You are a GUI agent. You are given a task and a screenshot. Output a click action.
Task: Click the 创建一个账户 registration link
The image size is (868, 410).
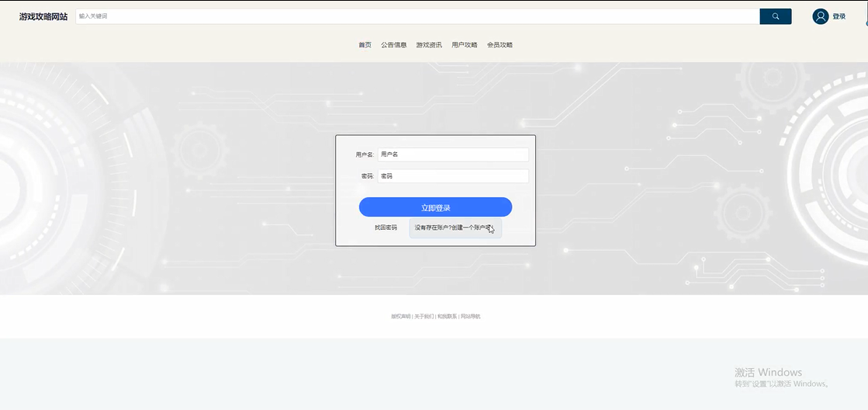(x=455, y=228)
